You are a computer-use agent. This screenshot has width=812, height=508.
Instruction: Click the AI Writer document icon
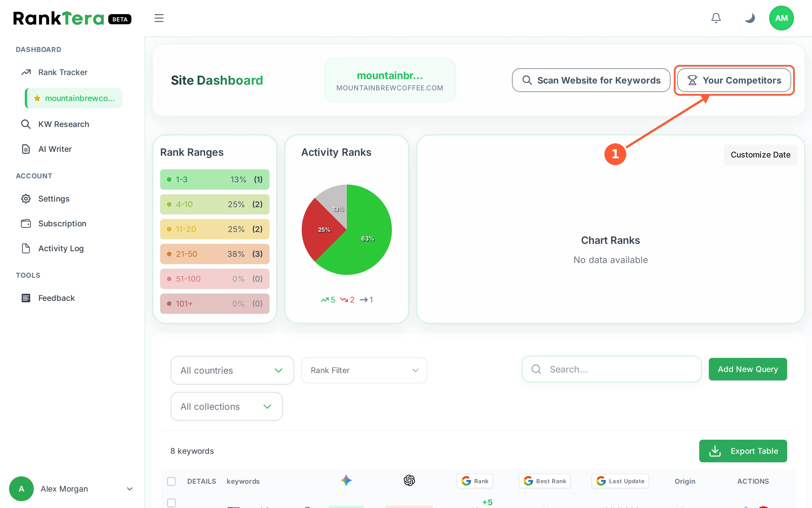coord(26,149)
